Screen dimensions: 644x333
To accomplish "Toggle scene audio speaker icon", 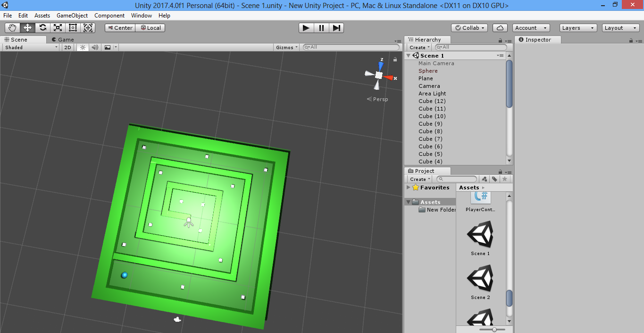I will (x=95, y=47).
